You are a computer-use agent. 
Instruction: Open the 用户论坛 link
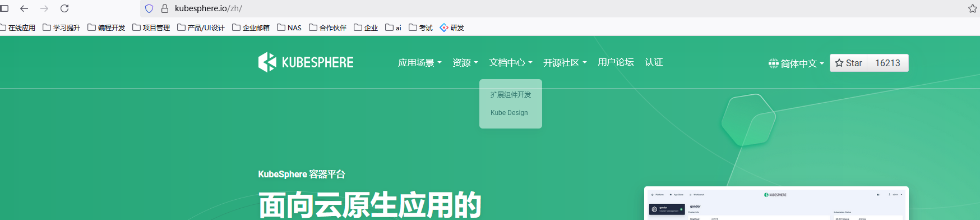(616, 62)
